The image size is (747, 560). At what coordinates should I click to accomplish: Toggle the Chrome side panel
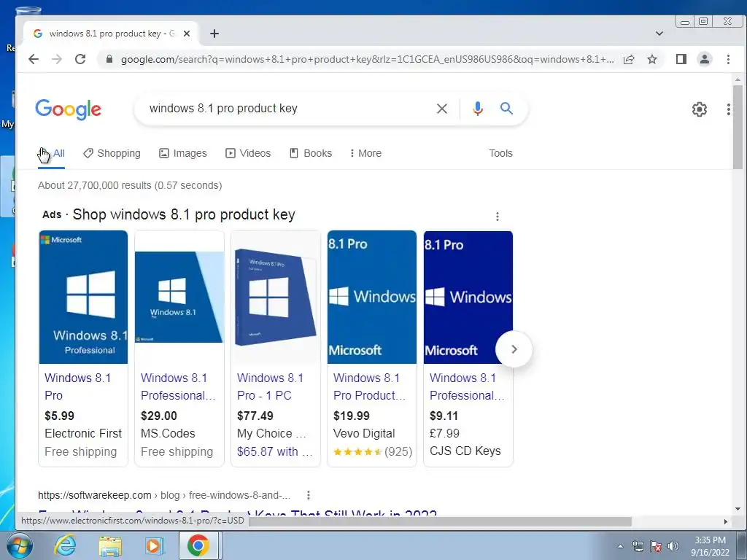[681, 59]
